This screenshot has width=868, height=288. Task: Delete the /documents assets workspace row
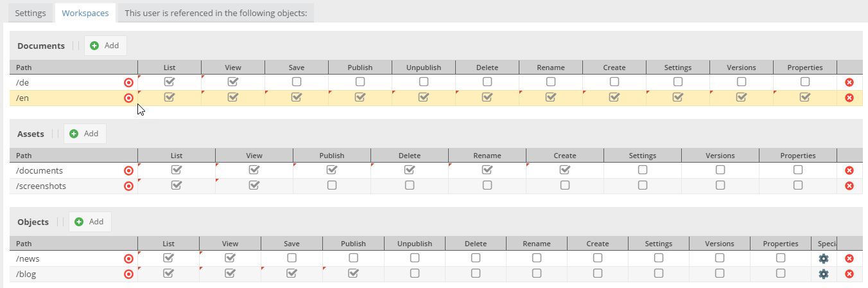pyautogui.click(x=849, y=170)
